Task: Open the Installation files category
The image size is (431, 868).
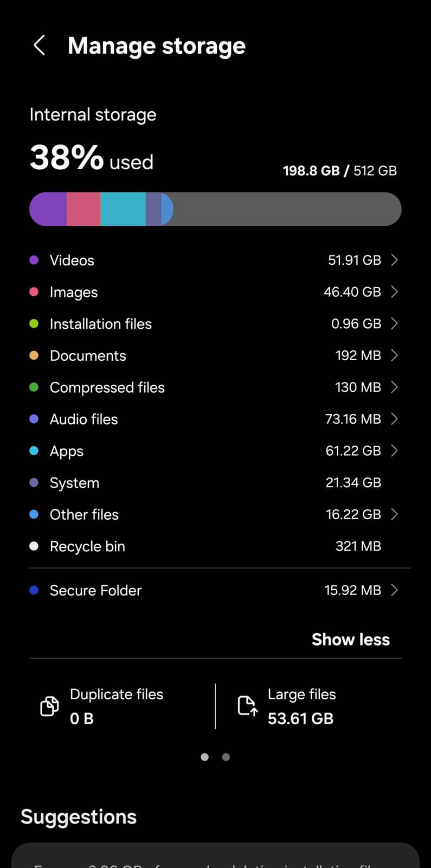Action: pos(101,324)
